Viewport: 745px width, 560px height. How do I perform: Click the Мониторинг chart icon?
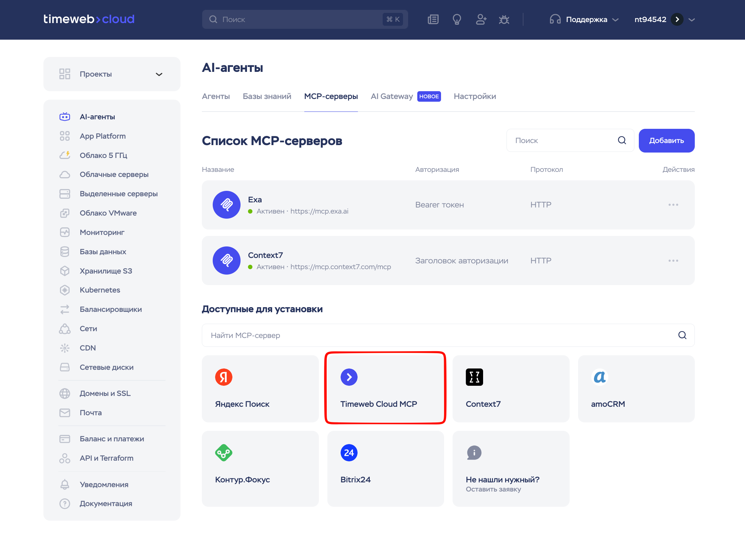point(64,232)
